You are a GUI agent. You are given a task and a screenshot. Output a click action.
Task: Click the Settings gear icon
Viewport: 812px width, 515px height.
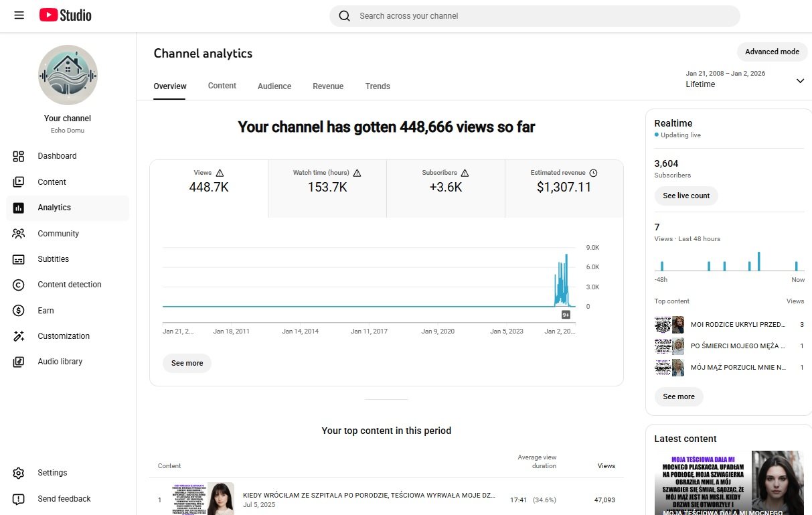click(x=19, y=473)
